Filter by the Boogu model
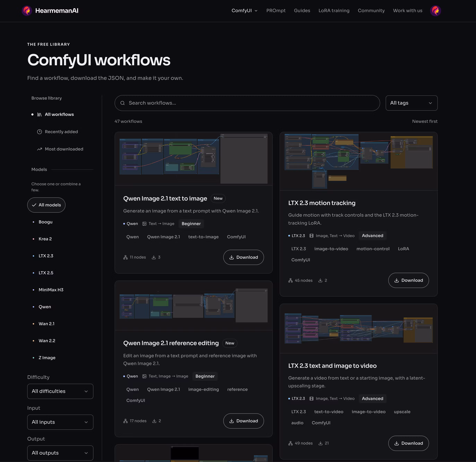 point(45,222)
